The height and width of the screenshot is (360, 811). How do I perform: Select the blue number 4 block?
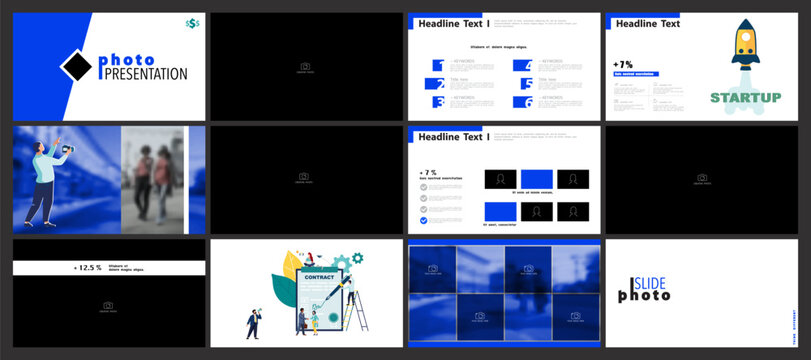click(523, 65)
